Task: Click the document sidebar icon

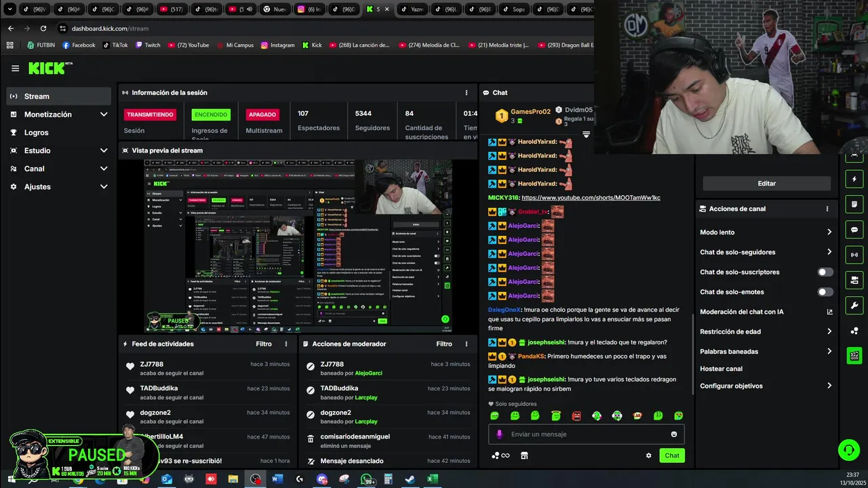Action: point(854,205)
